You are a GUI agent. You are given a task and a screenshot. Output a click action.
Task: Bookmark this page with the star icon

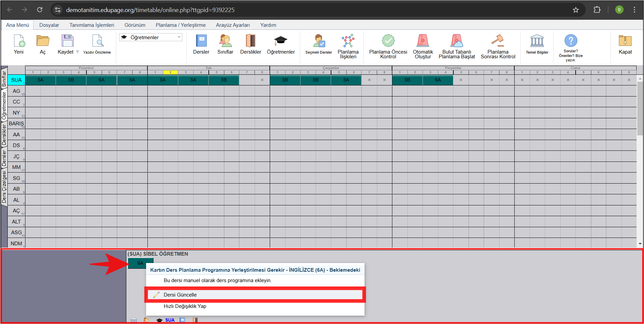pos(576,10)
